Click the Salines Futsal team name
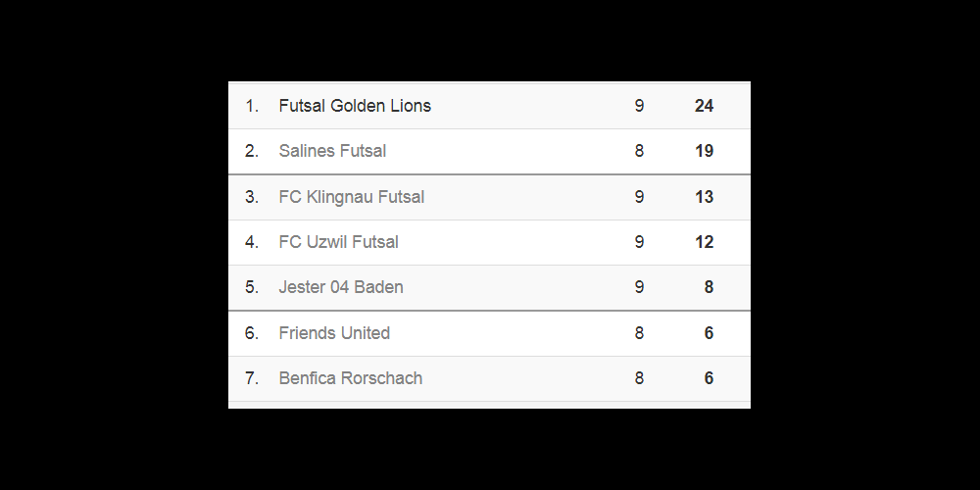Screen dimensions: 980x490 click(x=332, y=151)
